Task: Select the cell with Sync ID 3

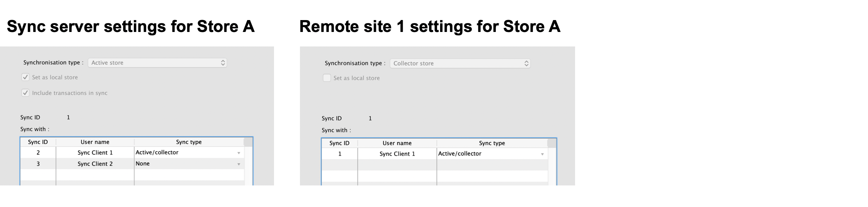Action: [x=38, y=164]
